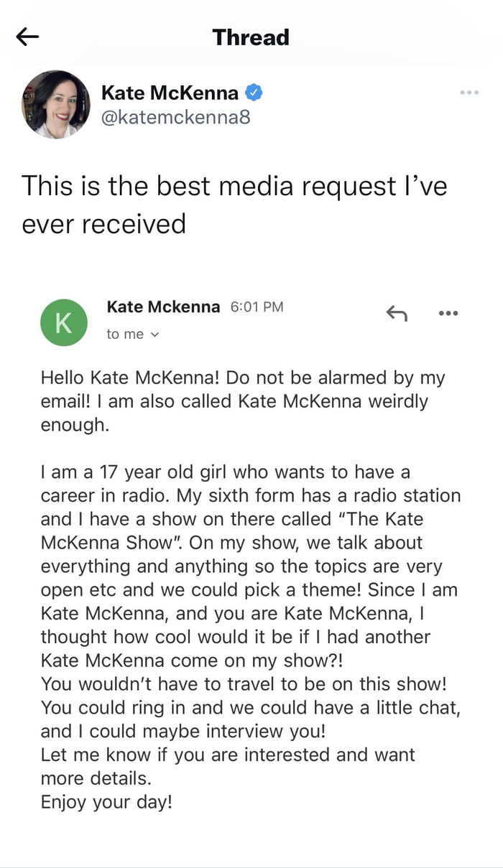
Task: Click the reply arrow on the email
Action: point(396,312)
